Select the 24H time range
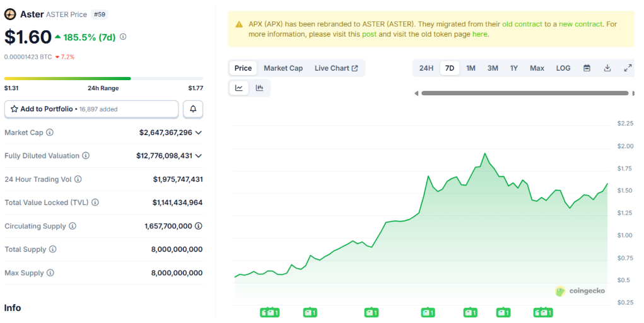The width and height of the screenshot is (644, 323). [x=426, y=68]
